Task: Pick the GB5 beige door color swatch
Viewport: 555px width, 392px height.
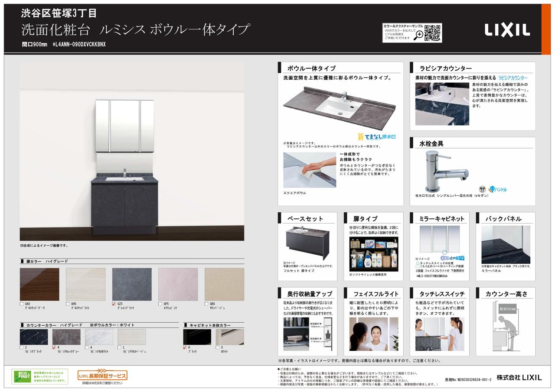Action: click(x=224, y=284)
